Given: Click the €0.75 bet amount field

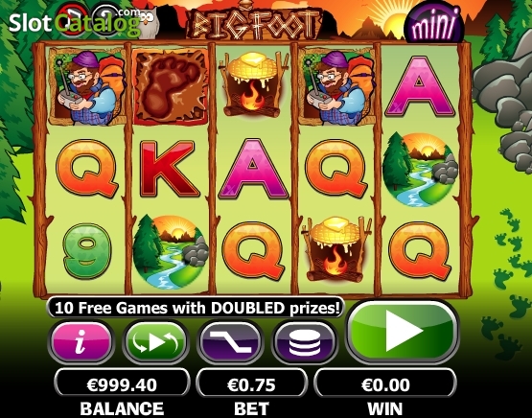Looking at the screenshot, I should coord(251,384).
